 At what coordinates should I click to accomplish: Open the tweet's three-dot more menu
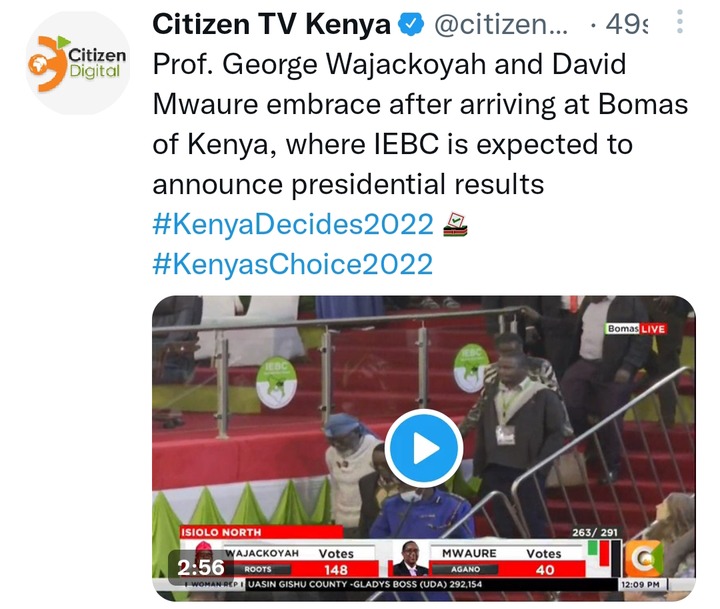(x=680, y=22)
